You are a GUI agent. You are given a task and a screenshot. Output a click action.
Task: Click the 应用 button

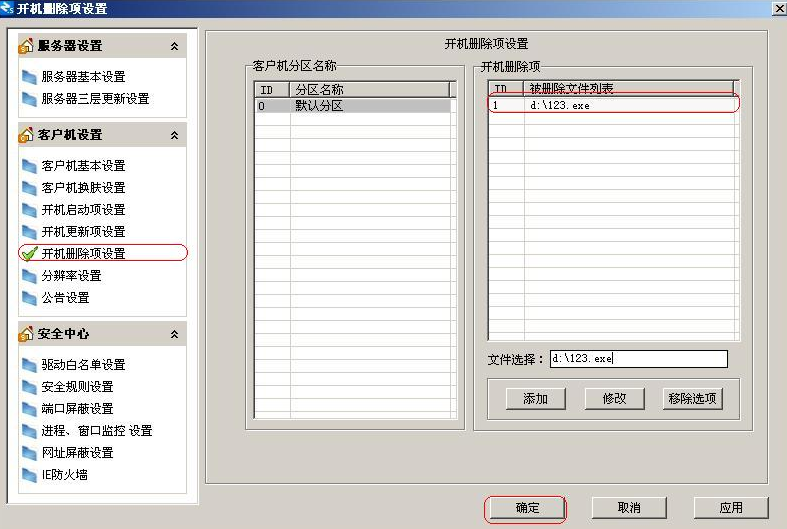point(731,508)
